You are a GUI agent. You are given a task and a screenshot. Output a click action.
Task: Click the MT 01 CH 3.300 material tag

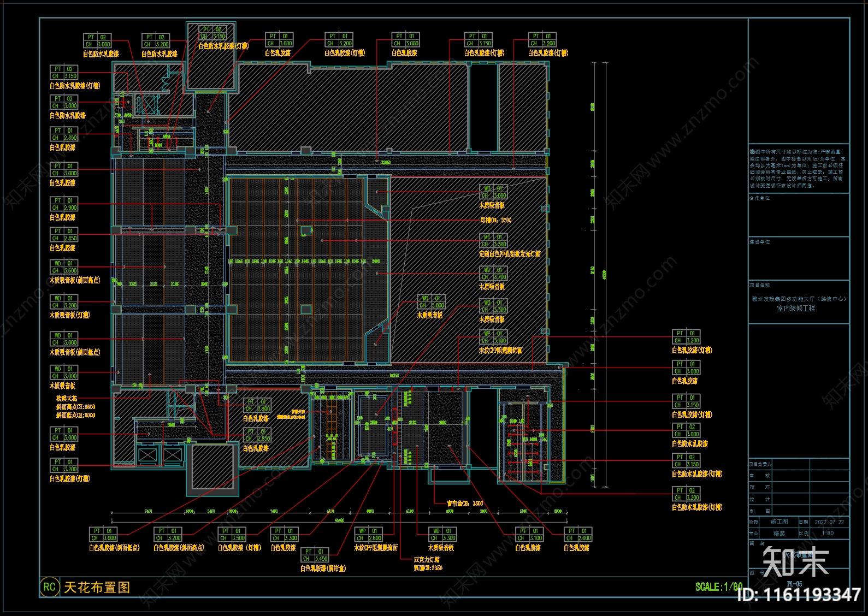point(494,241)
